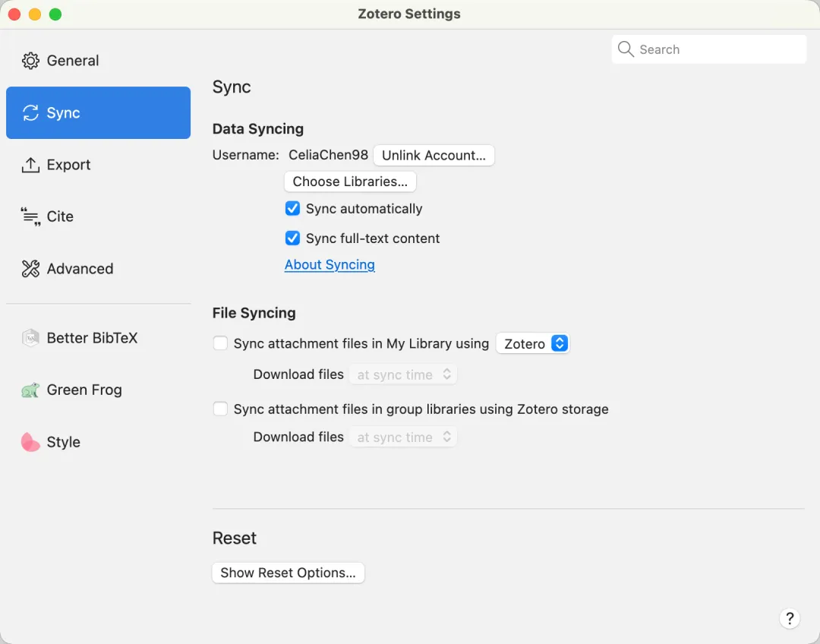Image resolution: width=820 pixels, height=644 pixels.
Task: Enable group libraries attachment sync checkbox
Action: [220, 409]
